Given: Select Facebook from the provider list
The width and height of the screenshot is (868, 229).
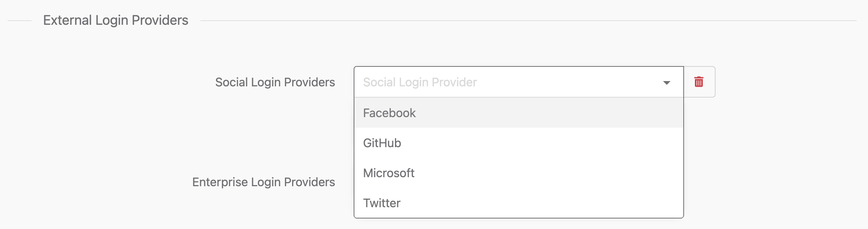Looking at the screenshot, I should pos(518,113).
